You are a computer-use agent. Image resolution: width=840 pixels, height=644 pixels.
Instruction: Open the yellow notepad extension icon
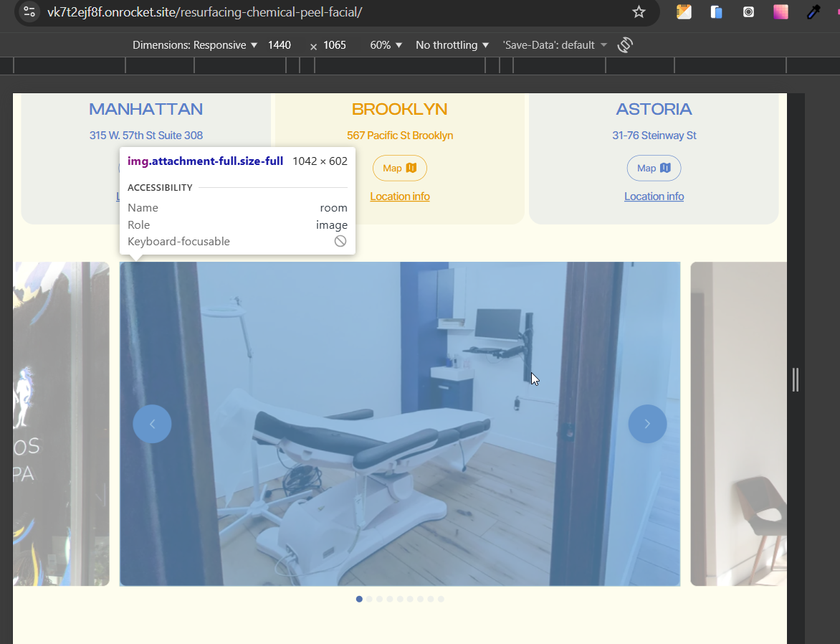pyautogui.click(x=684, y=11)
